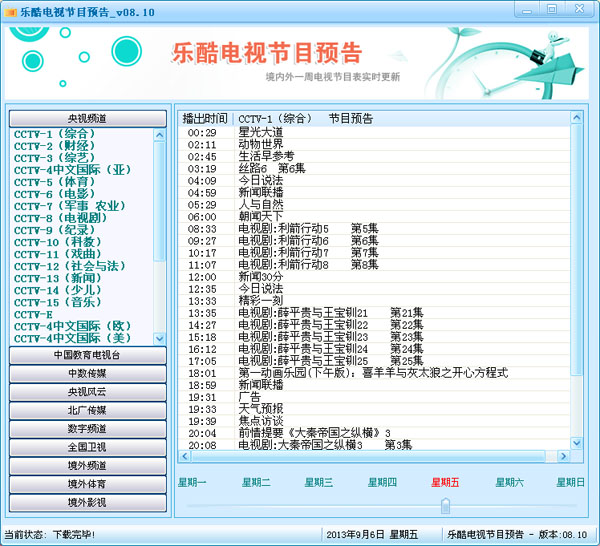
Task: Select channel CCTV-11（戏曲）
Action: 58,254
